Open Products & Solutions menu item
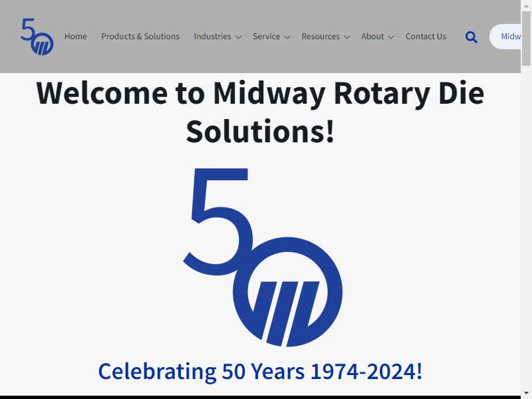 point(140,37)
